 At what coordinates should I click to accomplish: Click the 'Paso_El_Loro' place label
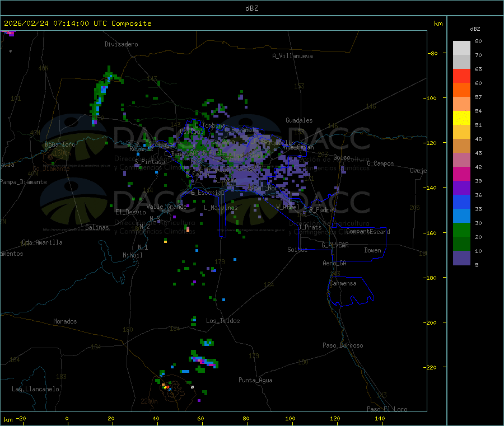click(388, 409)
